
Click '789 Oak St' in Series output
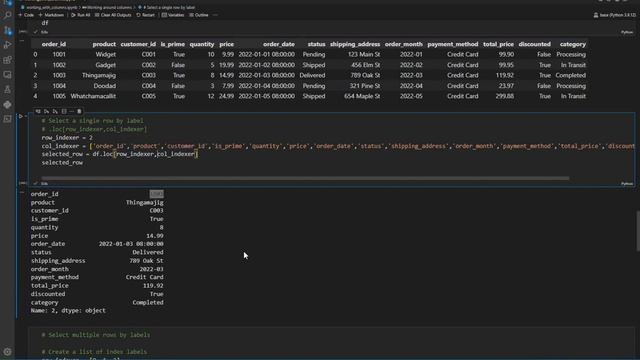146,261
